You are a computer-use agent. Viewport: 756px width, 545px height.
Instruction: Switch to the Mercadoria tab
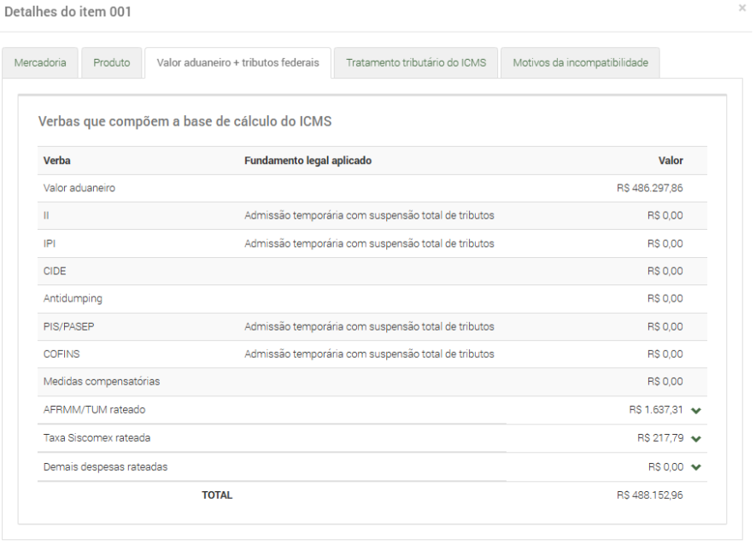(x=40, y=63)
